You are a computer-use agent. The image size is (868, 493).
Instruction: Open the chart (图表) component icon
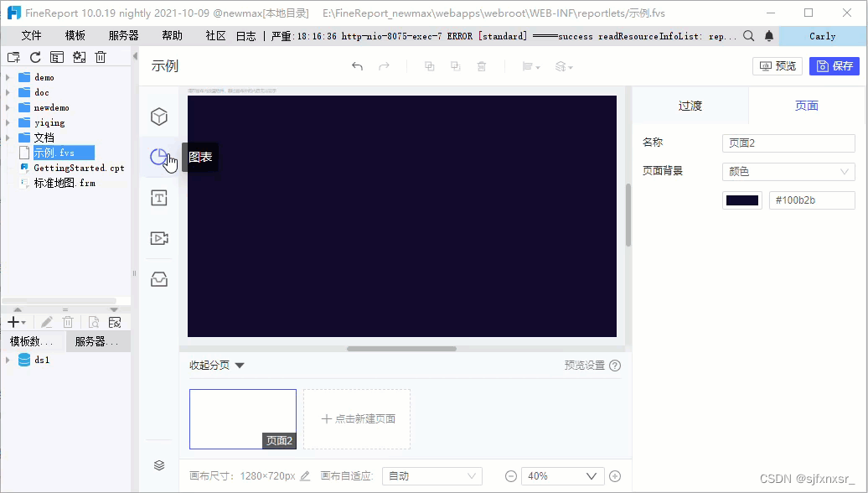(x=159, y=158)
